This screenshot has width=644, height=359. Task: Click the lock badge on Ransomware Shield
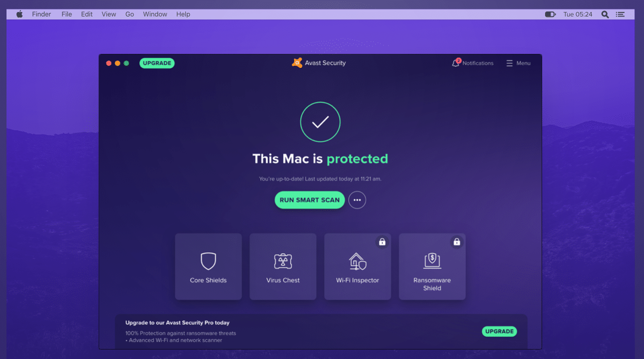tap(457, 242)
